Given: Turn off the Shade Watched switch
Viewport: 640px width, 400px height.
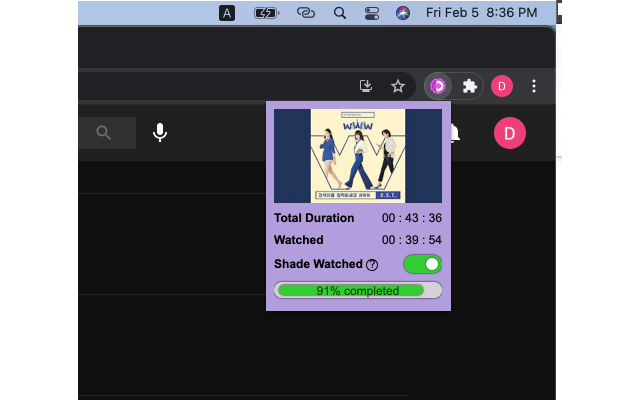Looking at the screenshot, I should [x=422, y=264].
